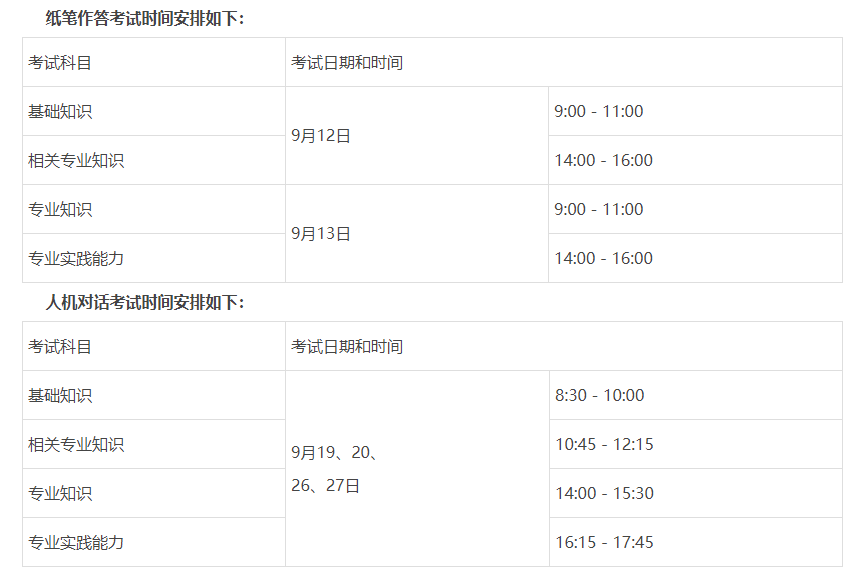Select 基础知识 in the computer exam table

click(60, 395)
